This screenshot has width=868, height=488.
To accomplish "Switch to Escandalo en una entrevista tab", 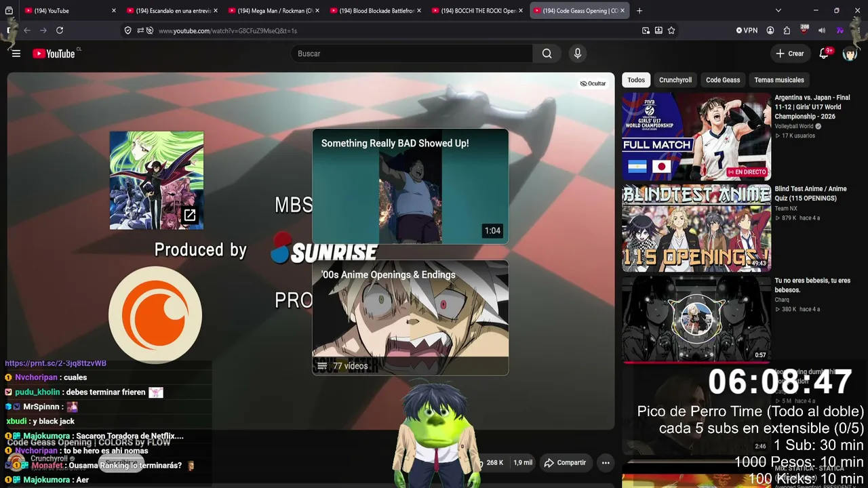I will [x=172, y=11].
